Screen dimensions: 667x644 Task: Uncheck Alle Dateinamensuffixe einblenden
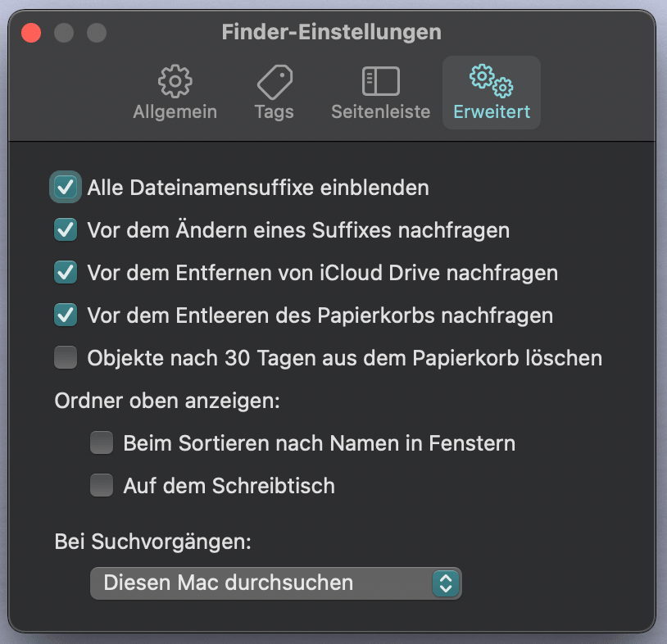click(66, 187)
